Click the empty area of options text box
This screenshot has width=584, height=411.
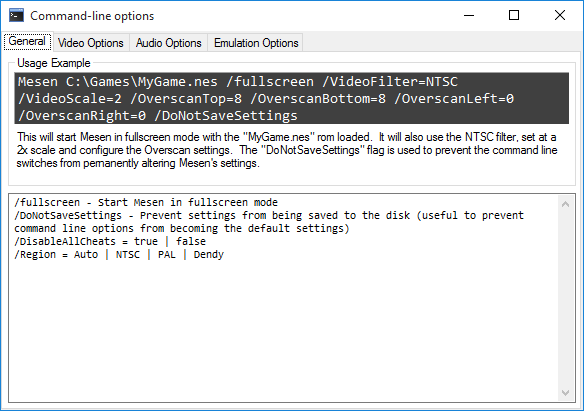point(283,331)
